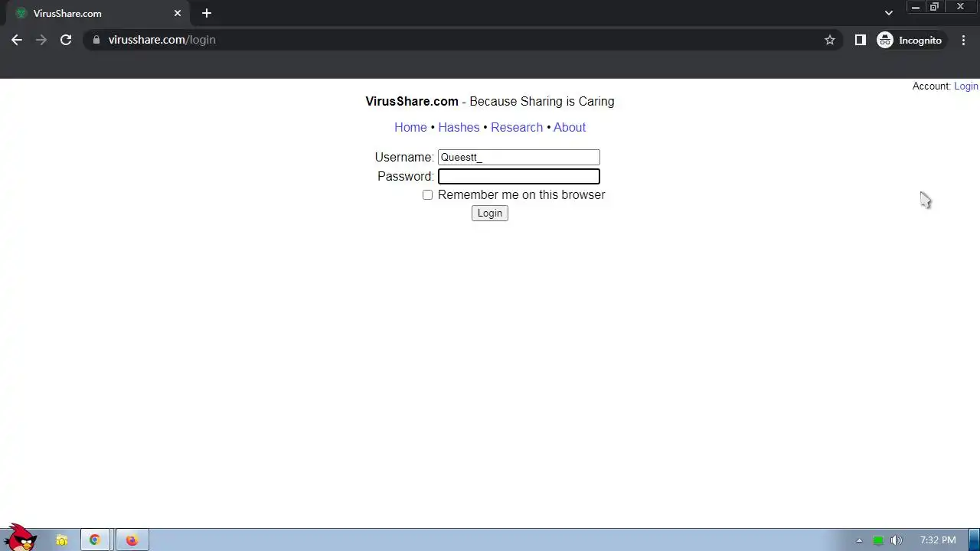Open the clock showing 7:32 PM

point(938,540)
